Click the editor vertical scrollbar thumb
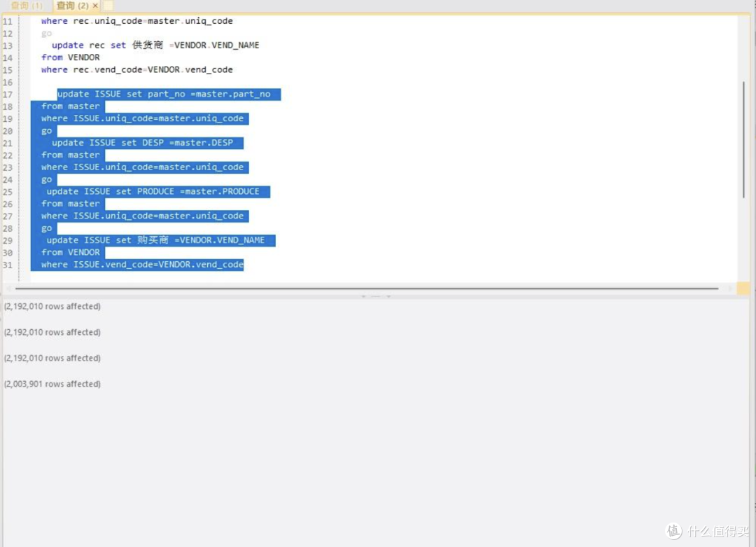This screenshot has width=756, height=547. coord(743,140)
